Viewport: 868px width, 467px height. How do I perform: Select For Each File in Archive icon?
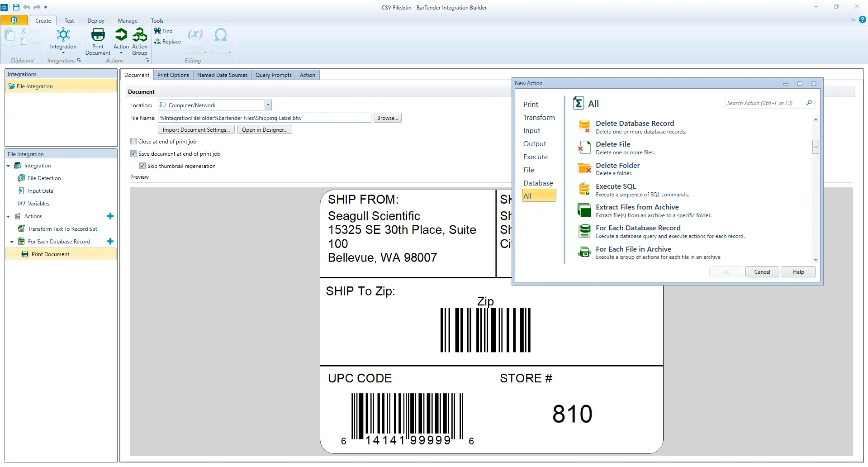(x=584, y=252)
